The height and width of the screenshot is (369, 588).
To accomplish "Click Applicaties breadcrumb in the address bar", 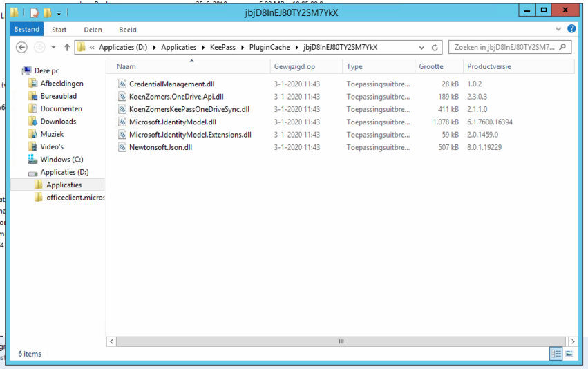I will 178,47.
